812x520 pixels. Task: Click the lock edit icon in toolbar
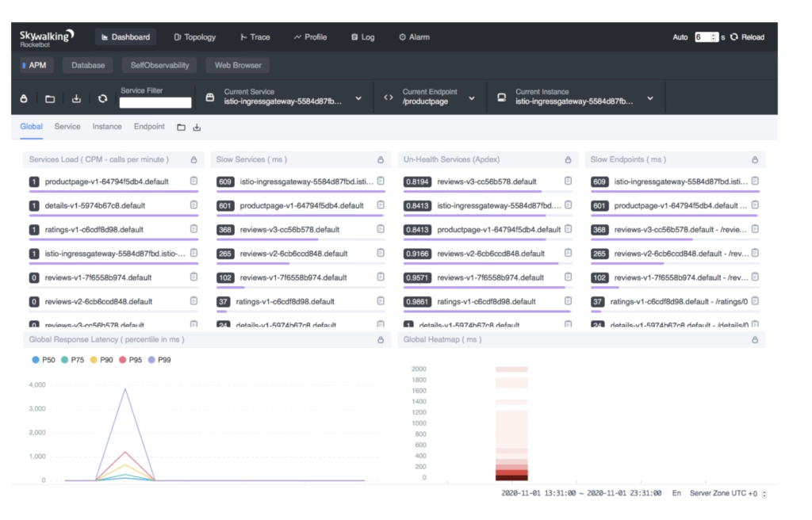tap(24, 98)
